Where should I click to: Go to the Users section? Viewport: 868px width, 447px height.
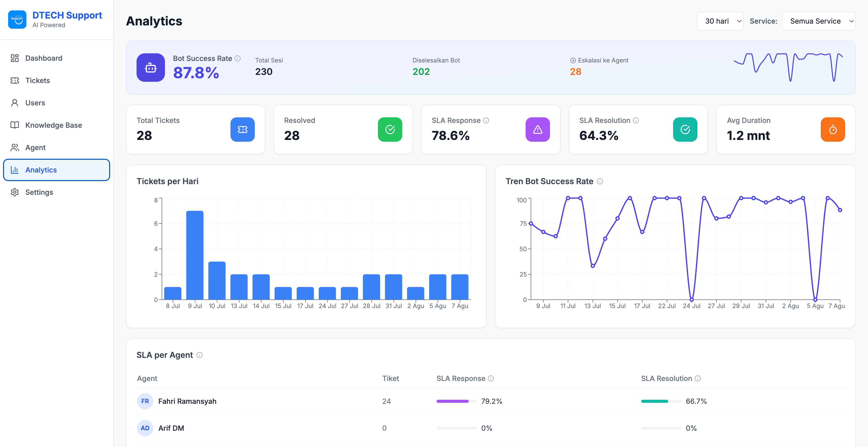click(56, 103)
